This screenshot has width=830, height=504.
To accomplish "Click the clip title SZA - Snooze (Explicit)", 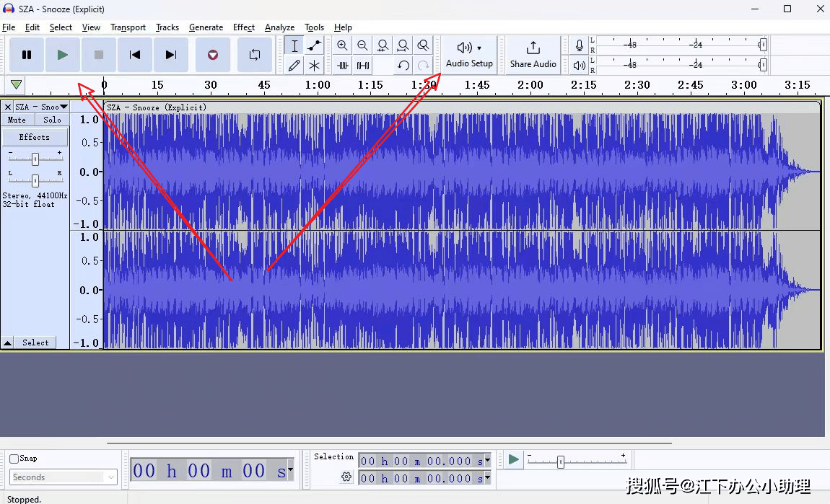I will click(x=157, y=107).
